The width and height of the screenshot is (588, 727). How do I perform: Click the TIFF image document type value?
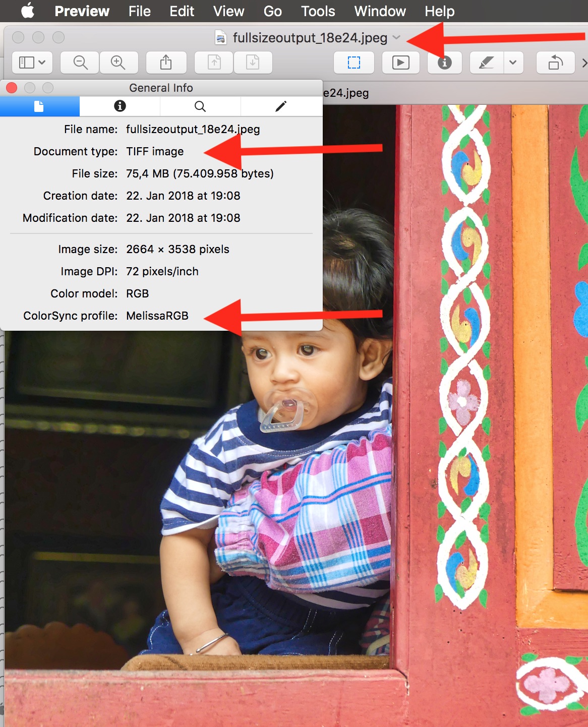[155, 151]
